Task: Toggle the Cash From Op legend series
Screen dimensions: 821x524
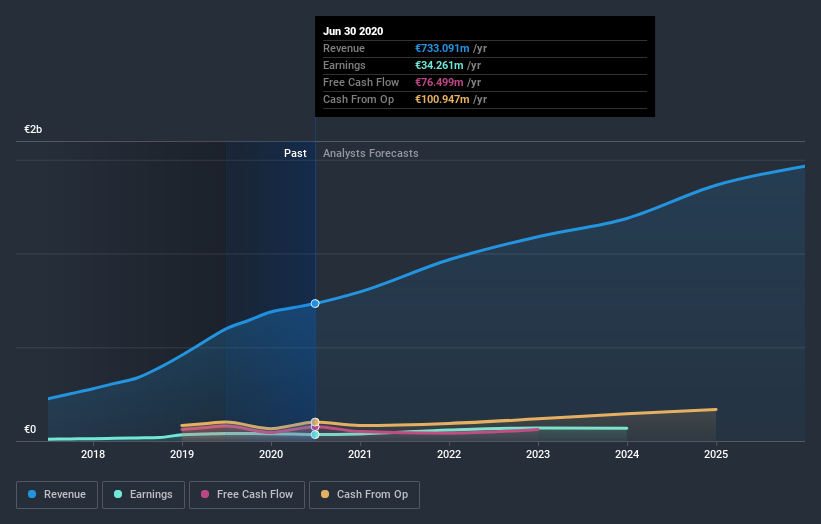Action: click(x=364, y=495)
